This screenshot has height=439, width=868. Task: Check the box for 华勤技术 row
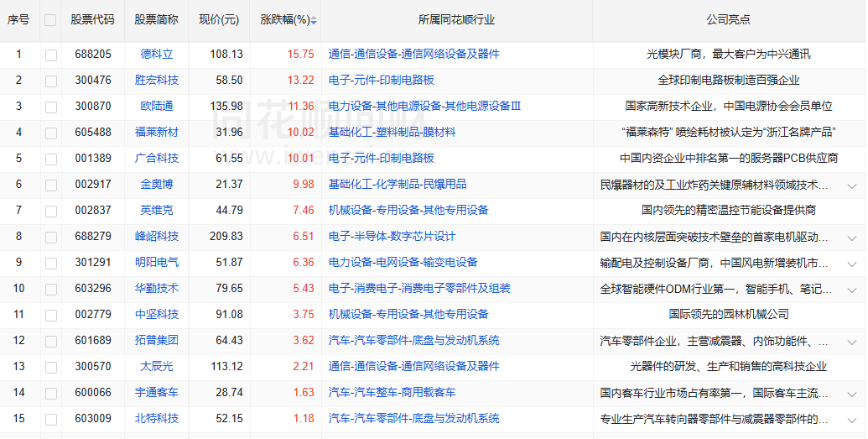[x=51, y=290]
